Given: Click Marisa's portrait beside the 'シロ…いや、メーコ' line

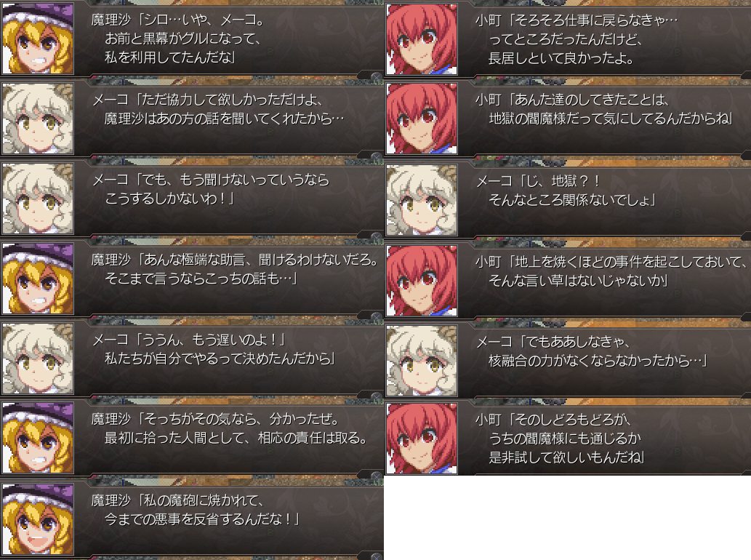Looking at the screenshot, I should coord(38,39).
